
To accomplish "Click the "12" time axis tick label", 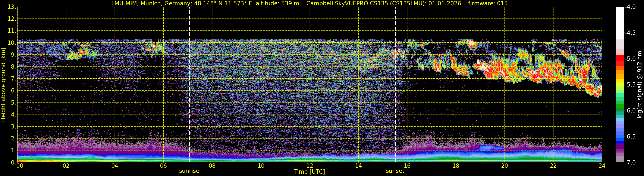I will pyautogui.click(x=310, y=166).
